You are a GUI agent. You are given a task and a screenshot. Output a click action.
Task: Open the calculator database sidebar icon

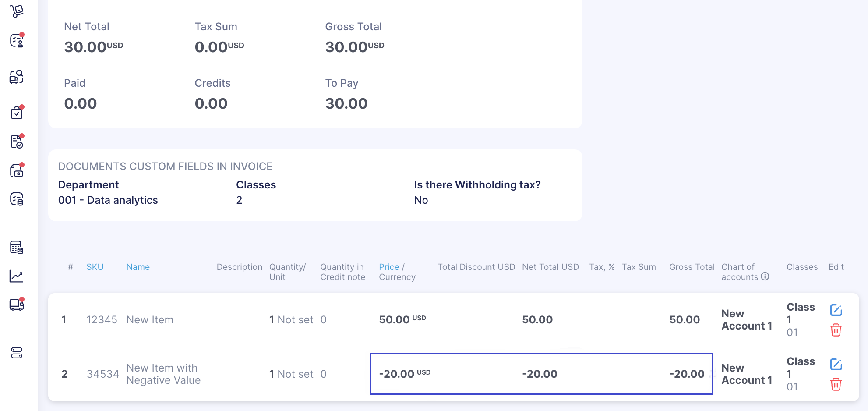(17, 247)
